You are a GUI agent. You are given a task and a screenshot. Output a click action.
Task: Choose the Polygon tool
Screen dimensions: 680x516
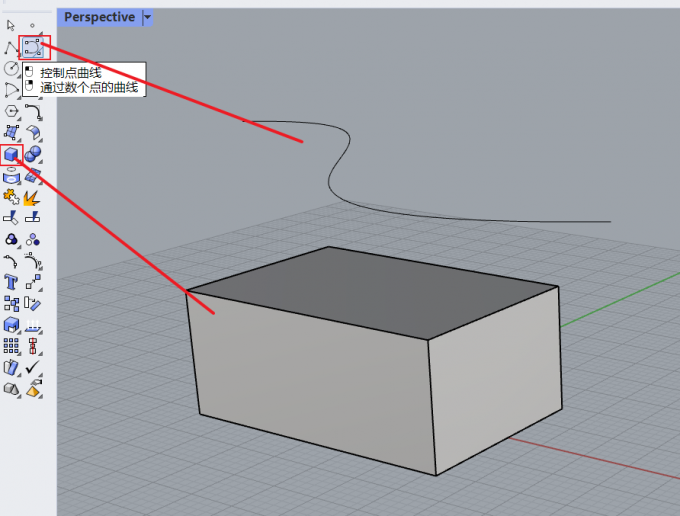coord(11,111)
